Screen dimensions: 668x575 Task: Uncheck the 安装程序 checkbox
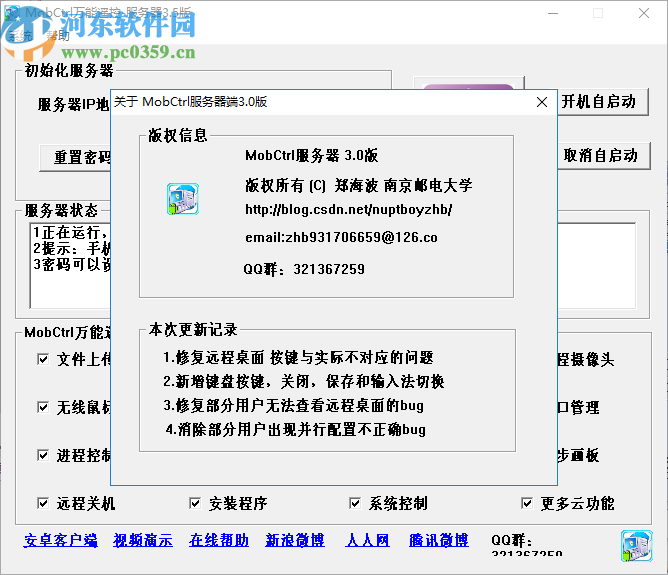click(x=195, y=503)
